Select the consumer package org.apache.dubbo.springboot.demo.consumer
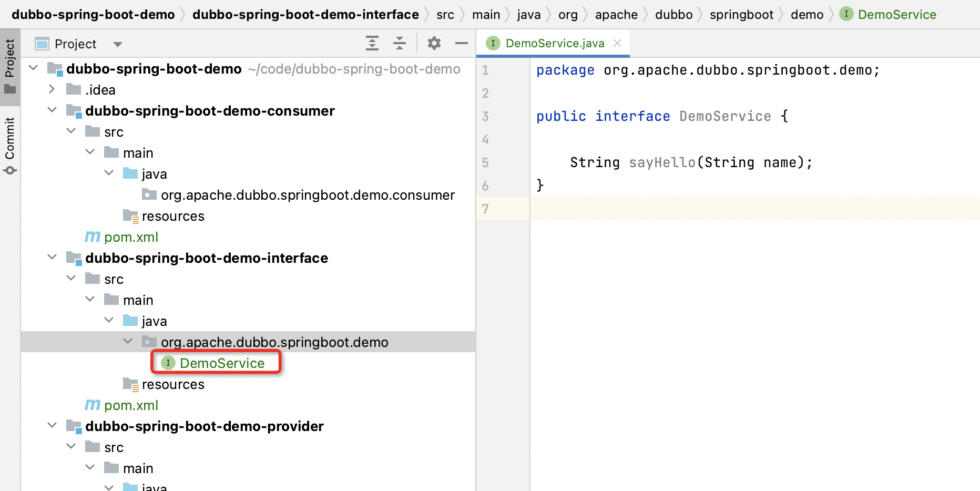 point(308,195)
